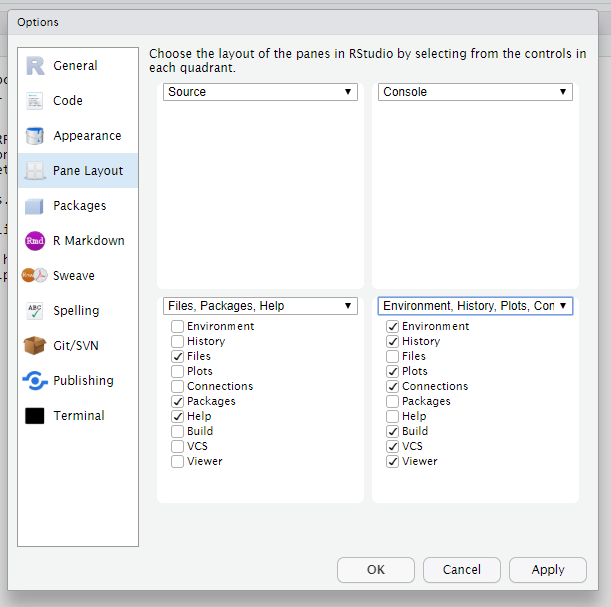Screen dimensions: 611x607
Task: Check Build in Files, Packages, Help quadrant
Action: 177,431
